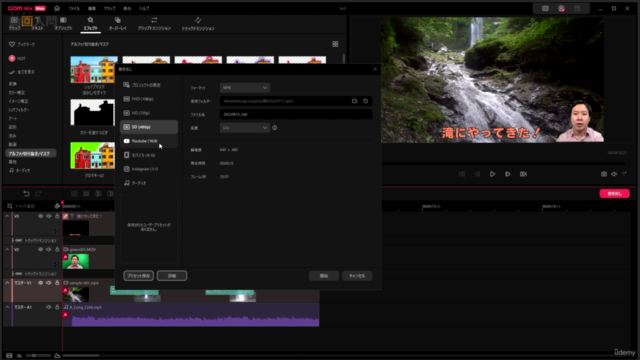The height and width of the screenshot is (360, 640).
Task: Switch to the オーバーレイ tab
Action: (118, 24)
